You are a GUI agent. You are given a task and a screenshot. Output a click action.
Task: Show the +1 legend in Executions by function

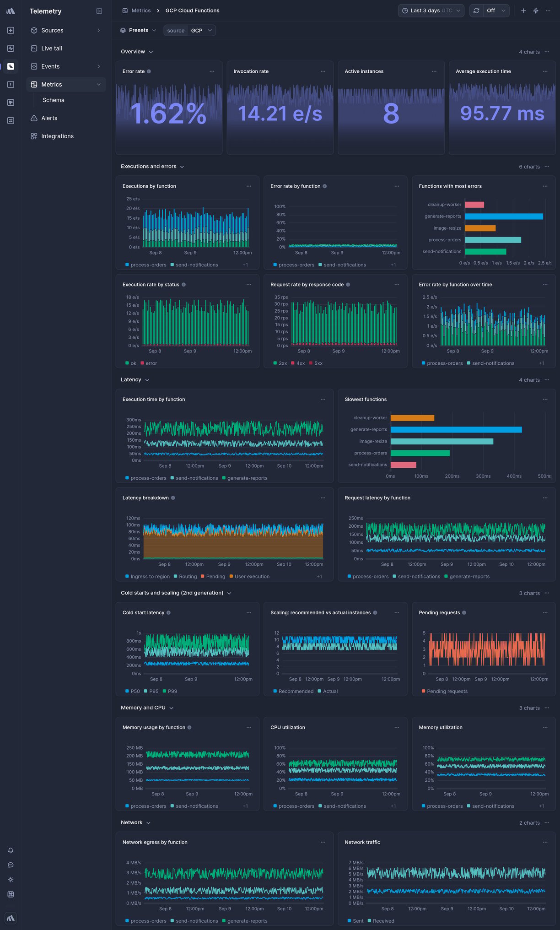pyautogui.click(x=245, y=265)
